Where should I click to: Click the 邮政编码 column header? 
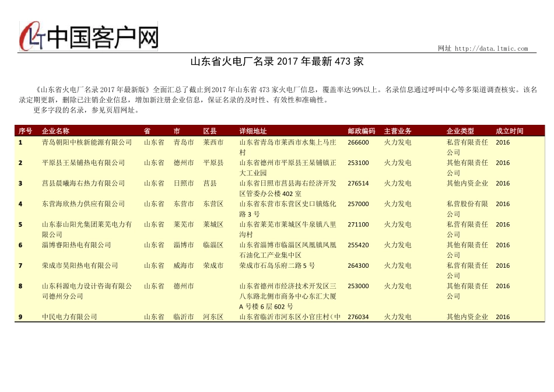(x=362, y=131)
